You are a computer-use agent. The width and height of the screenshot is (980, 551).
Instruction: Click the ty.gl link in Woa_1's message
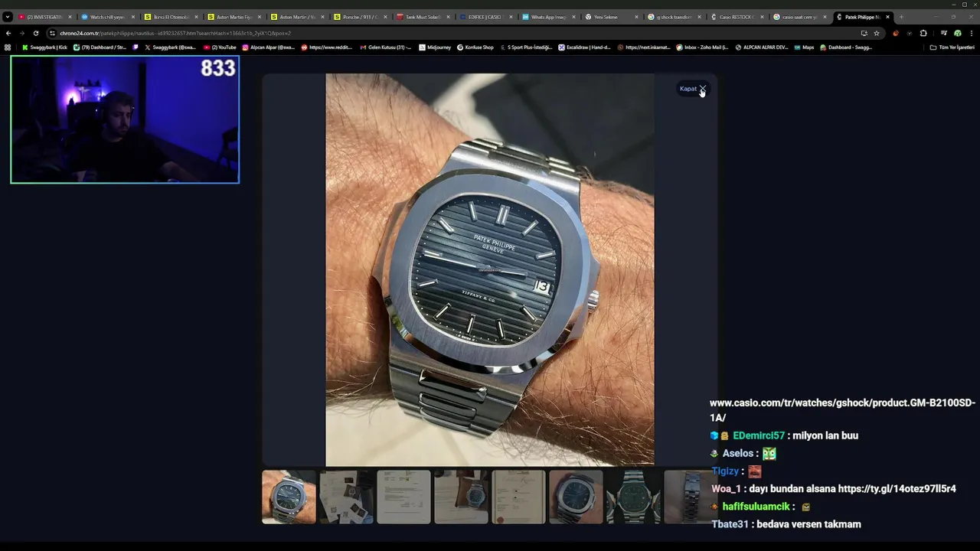pos(897,488)
